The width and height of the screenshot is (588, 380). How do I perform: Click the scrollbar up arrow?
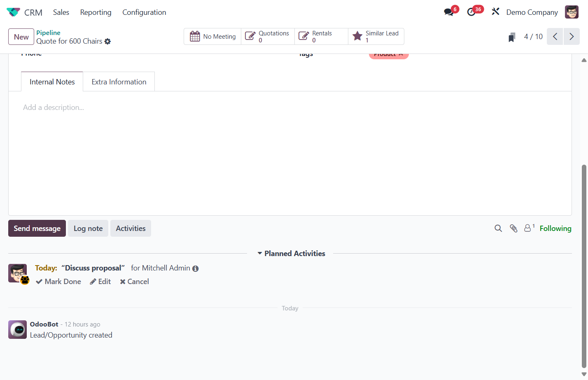[584, 60]
